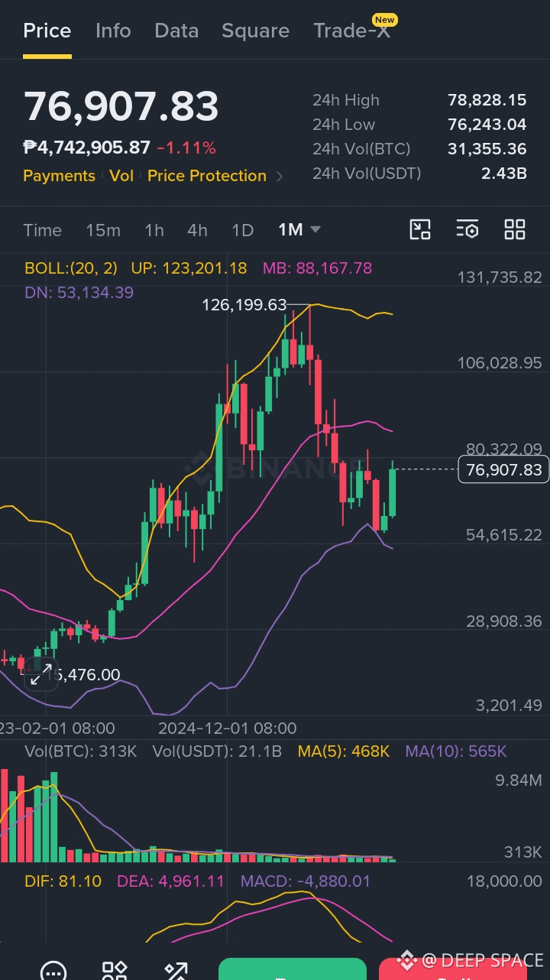Screen dimensions: 550x980
Task: Expand tags with the chevron arrow
Action: [x=280, y=177]
